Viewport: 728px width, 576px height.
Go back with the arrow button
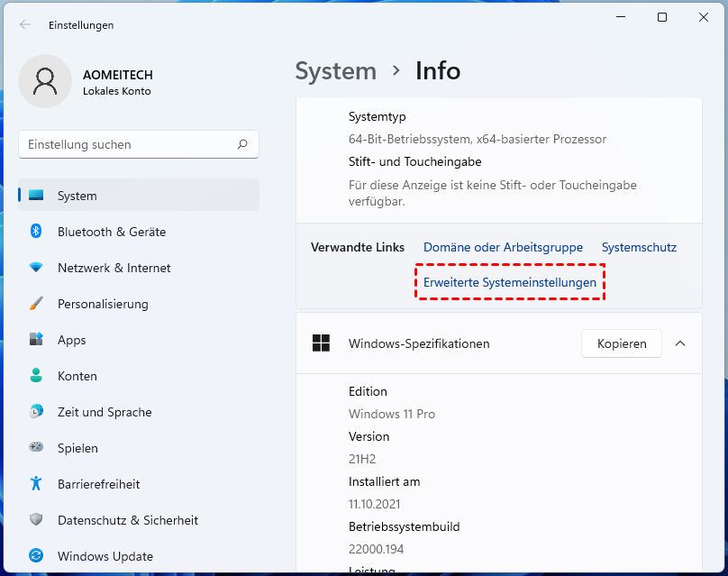(24, 25)
